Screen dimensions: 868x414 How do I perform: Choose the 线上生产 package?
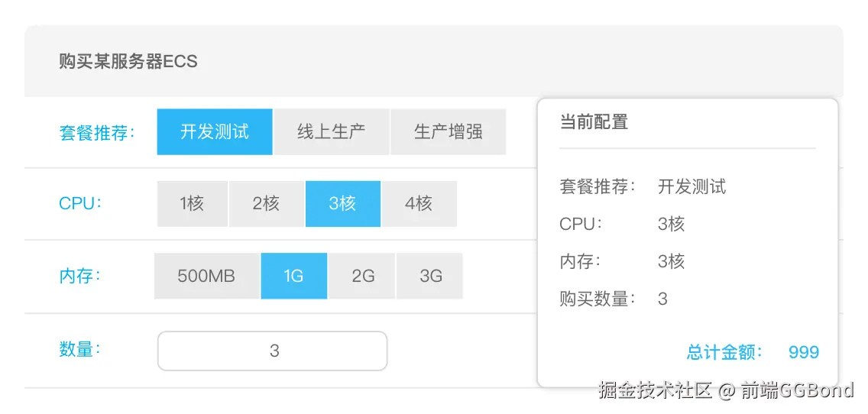coord(331,132)
